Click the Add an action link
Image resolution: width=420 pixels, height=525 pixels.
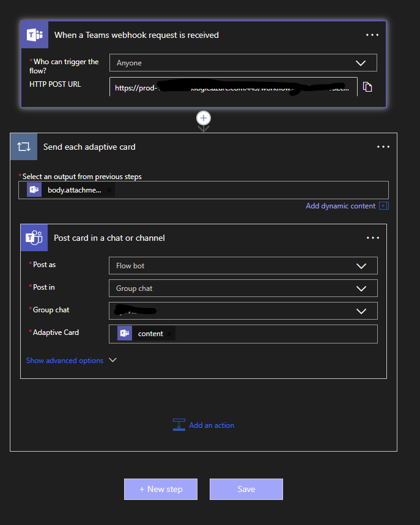pos(212,425)
